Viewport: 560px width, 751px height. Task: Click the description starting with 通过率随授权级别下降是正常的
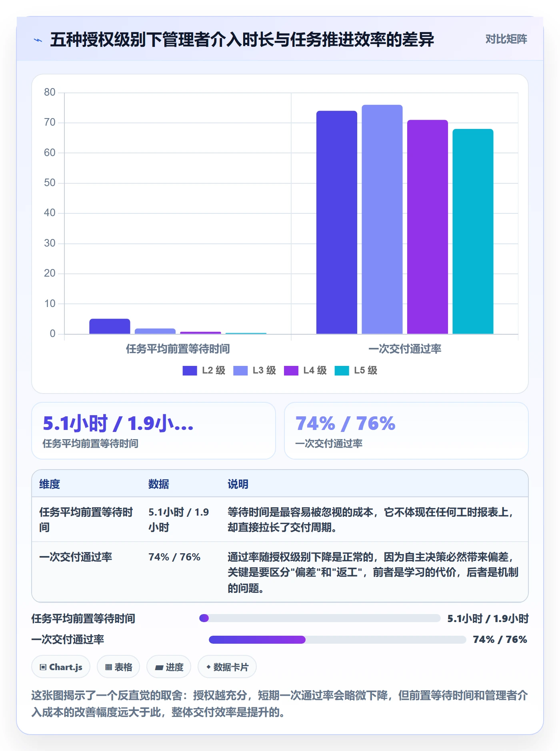(373, 572)
